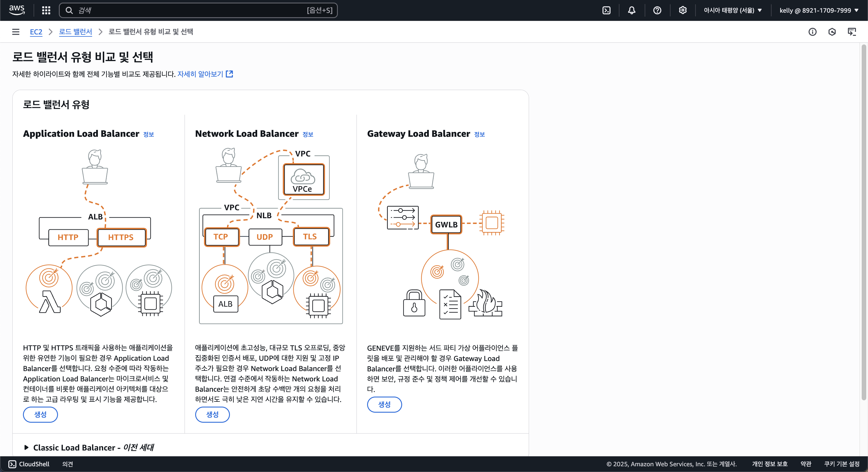Click 생성 under Network Load Balancer
The image size is (868, 472).
[212, 414]
